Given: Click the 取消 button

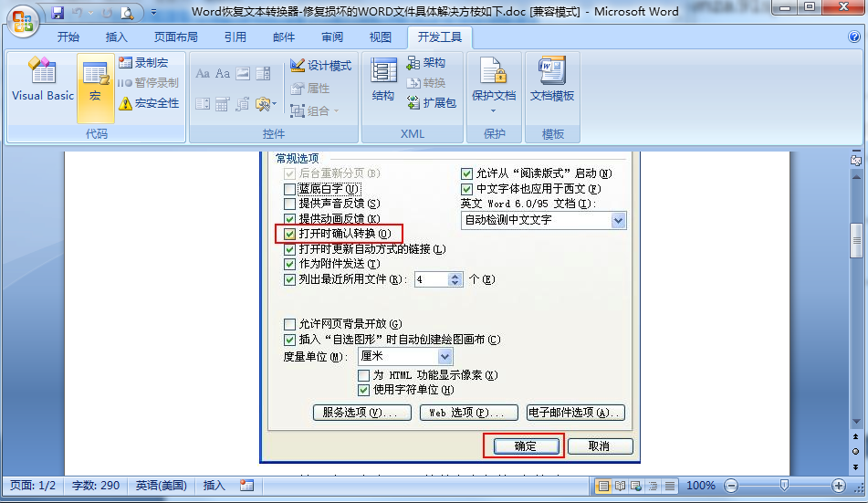Looking at the screenshot, I should 600,446.
